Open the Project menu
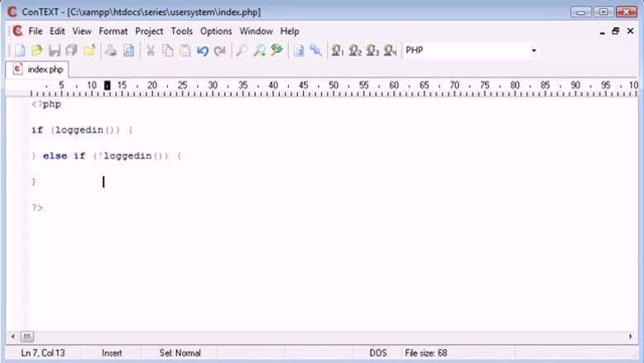The height and width of the screenshot is (363, 644). click(x=149, y=31)
